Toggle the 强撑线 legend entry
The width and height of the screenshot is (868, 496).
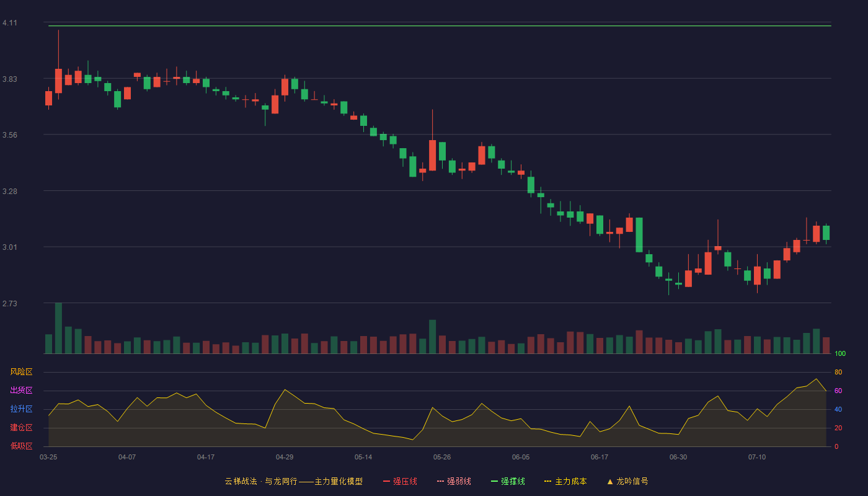pyautogui.click(x=508, y=481)
